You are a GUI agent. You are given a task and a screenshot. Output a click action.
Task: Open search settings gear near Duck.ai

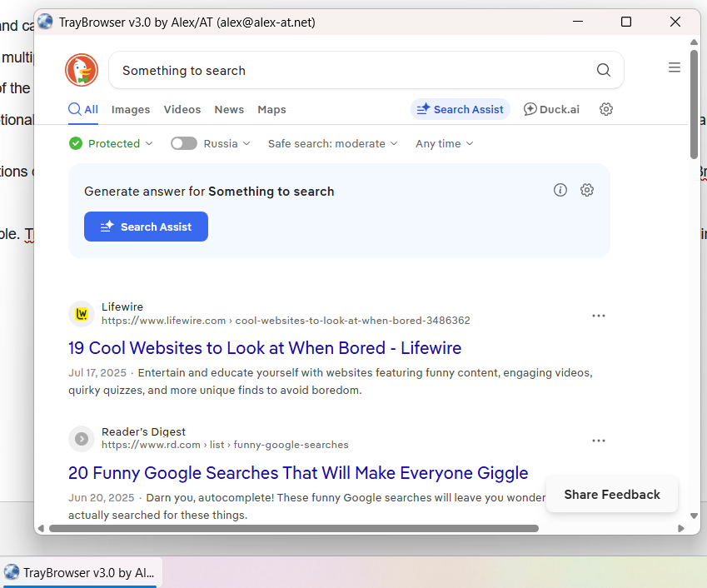pyautogui.click(x=606, y=109)
